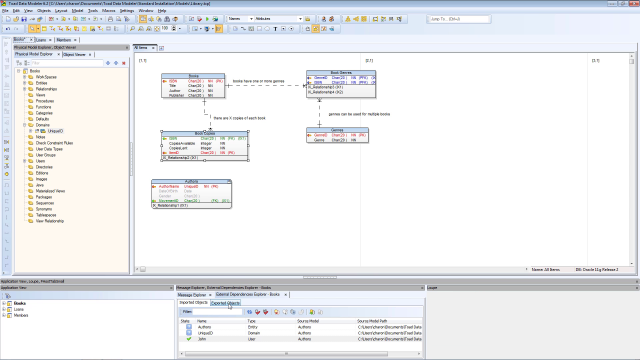
Task: Click the icon at top of Application View
Action: click(x=8, y=296)
